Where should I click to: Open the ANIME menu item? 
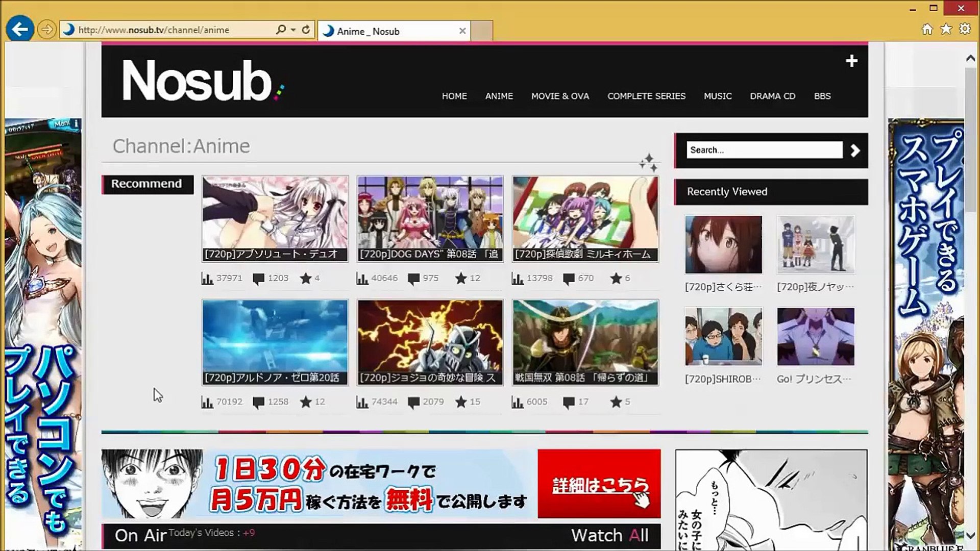(x=499, y=96)
